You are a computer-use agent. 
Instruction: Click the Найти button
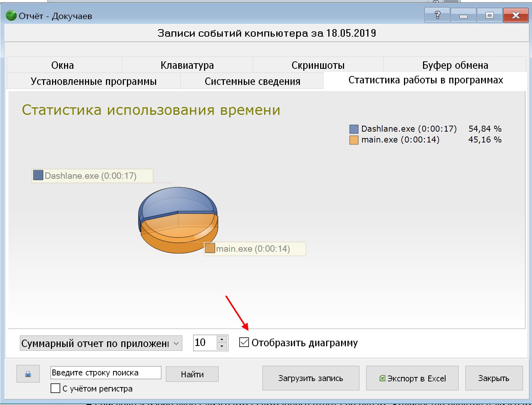192,374
